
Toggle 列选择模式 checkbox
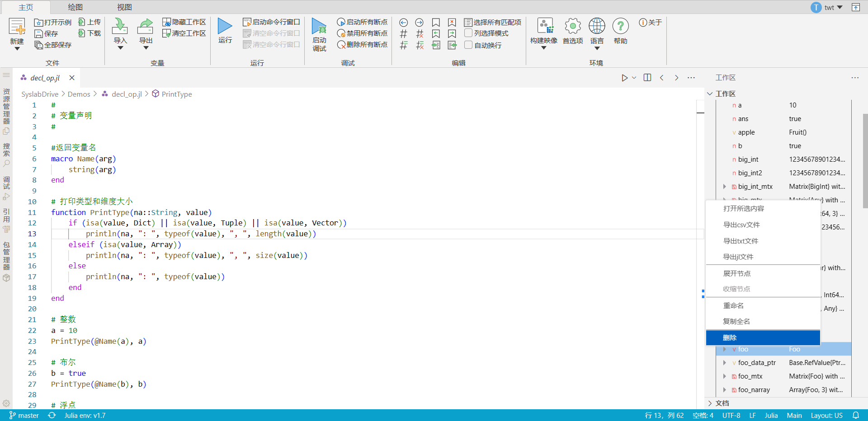pyautogui.click(x=468, y=33)
